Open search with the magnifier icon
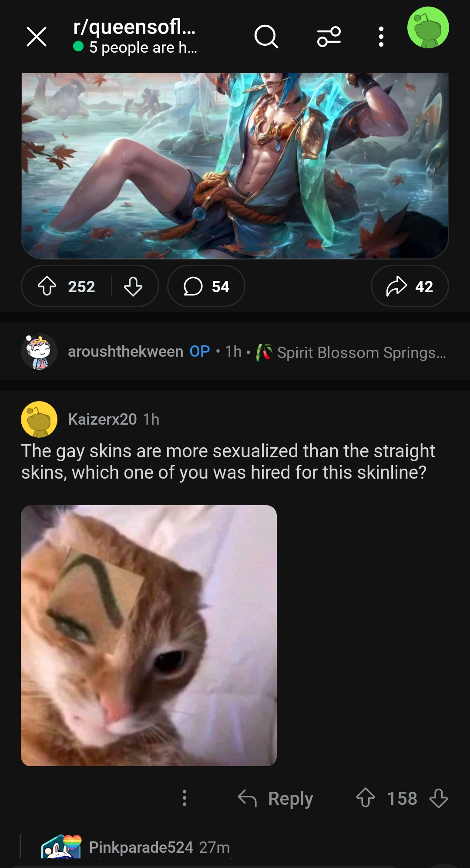Screen dimensions: 470x868 266,37
